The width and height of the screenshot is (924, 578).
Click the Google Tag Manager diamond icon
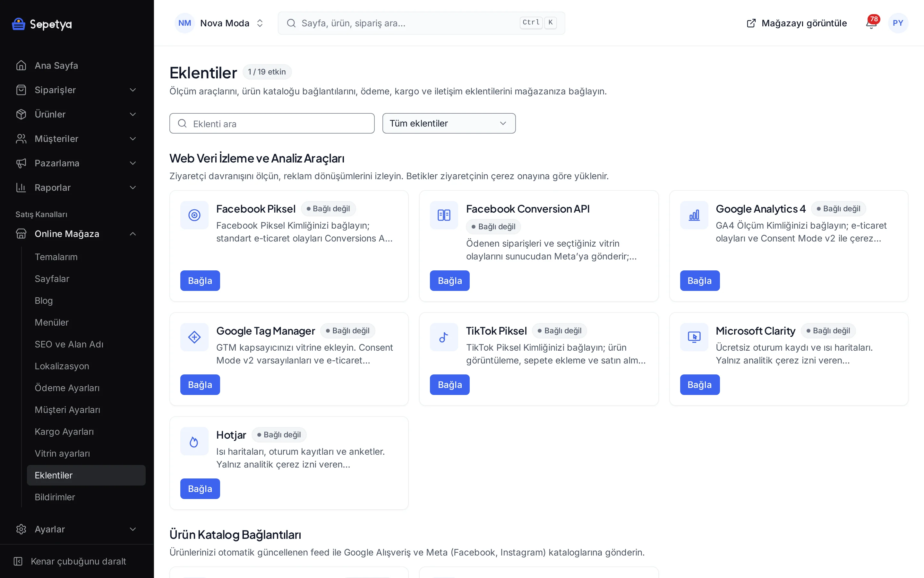click(x=194, y=337)
